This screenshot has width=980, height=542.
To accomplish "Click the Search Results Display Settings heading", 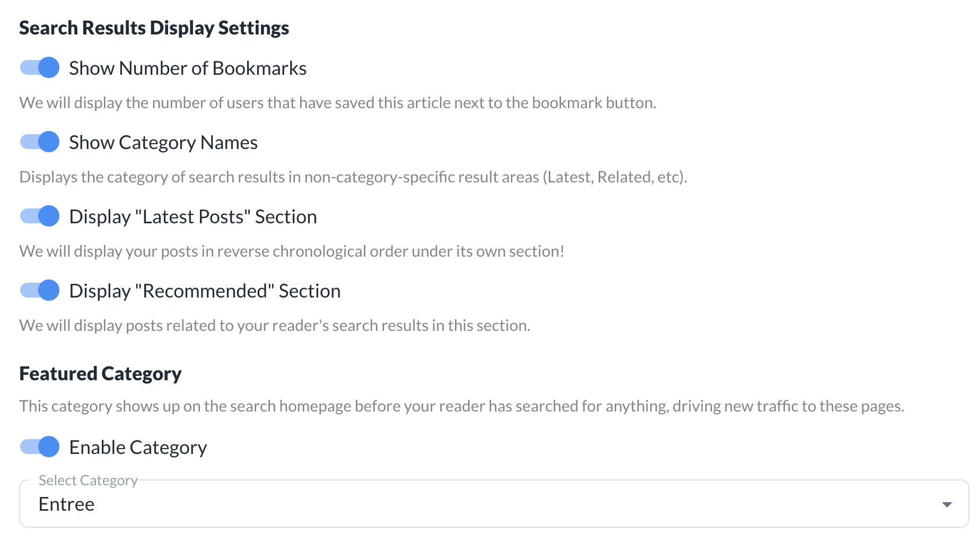I will tap(154, 28).
